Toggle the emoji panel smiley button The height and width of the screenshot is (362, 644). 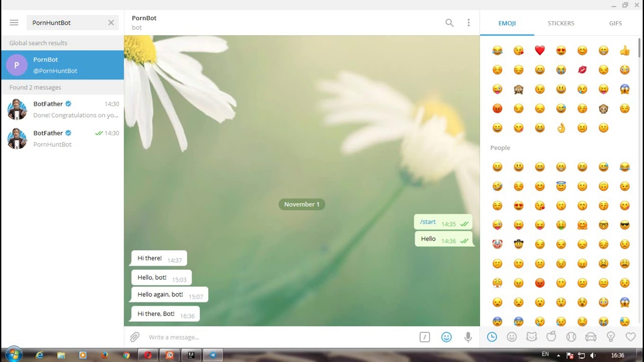point(446,337)
